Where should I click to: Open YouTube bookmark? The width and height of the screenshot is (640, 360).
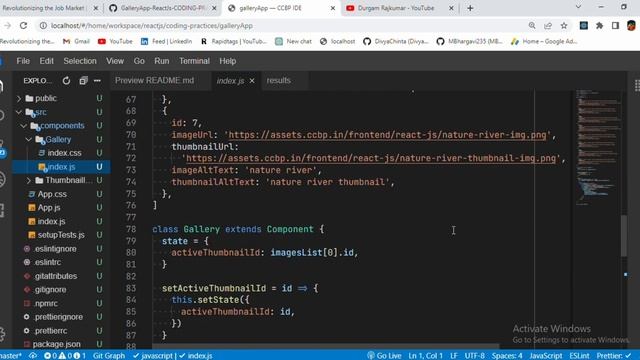click(115, 41)
